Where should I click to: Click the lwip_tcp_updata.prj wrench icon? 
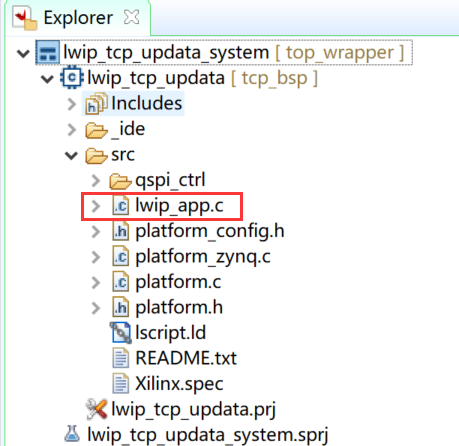(96, 409)
